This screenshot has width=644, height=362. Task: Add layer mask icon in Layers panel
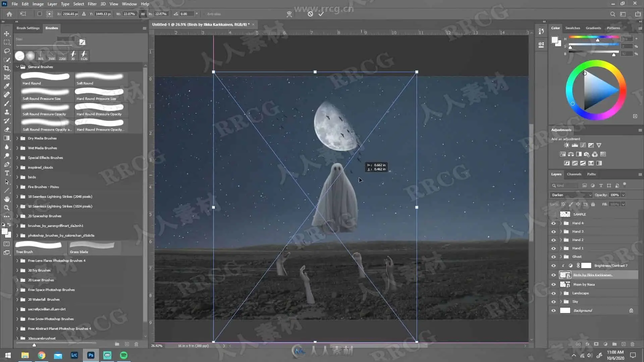tap(596, 344)
